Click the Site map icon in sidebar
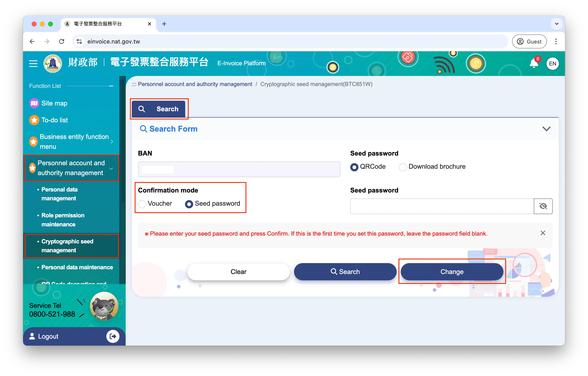 35,103
